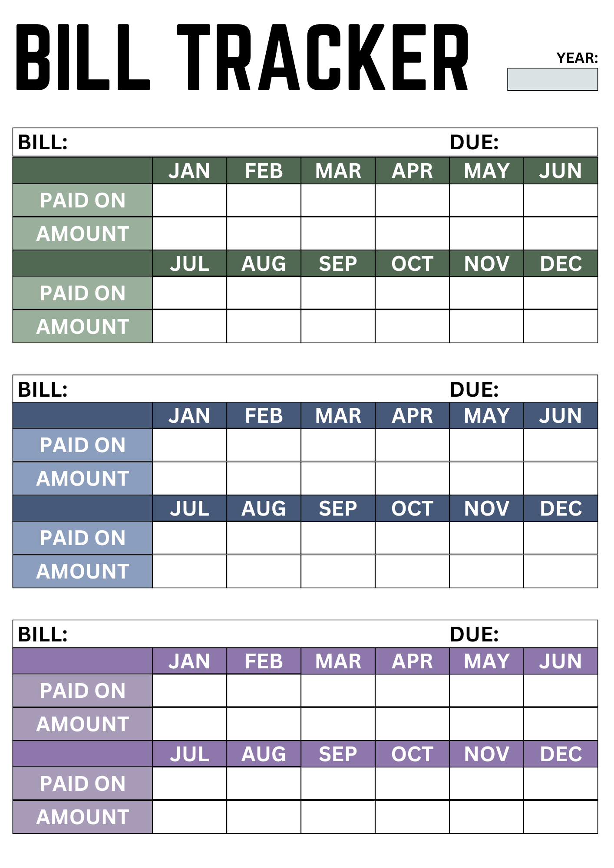Click the YEAR input box

(x=552, y=79)
